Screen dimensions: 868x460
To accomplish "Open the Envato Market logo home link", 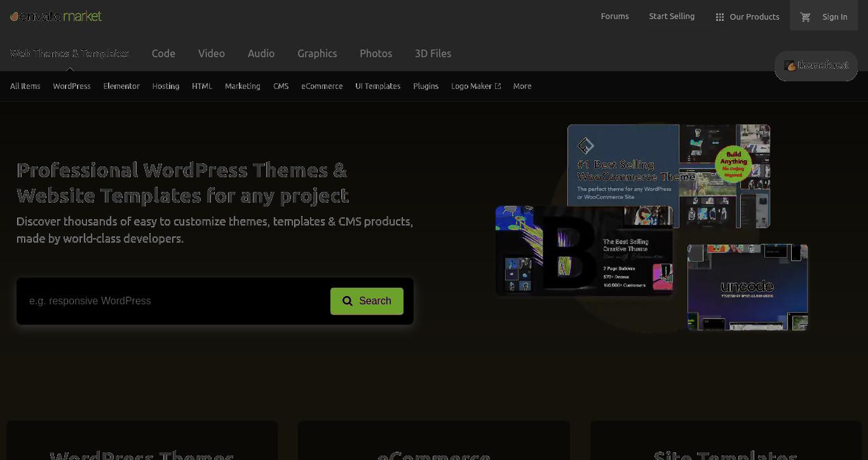I will click(x=56, y=17).
